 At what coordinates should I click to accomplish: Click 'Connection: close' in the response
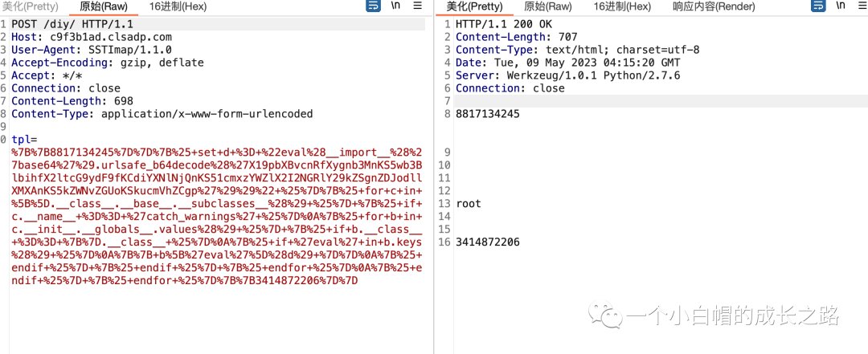510,88
